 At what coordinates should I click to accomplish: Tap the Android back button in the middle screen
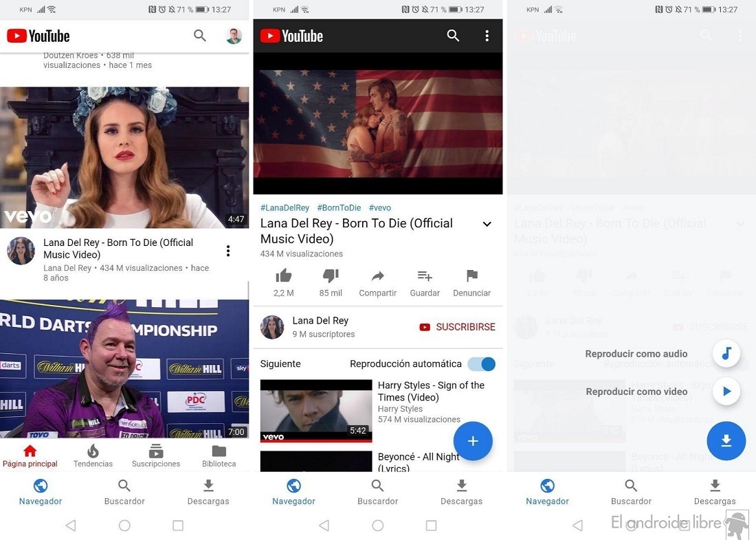pyautogui.click(x=324, y=525)
